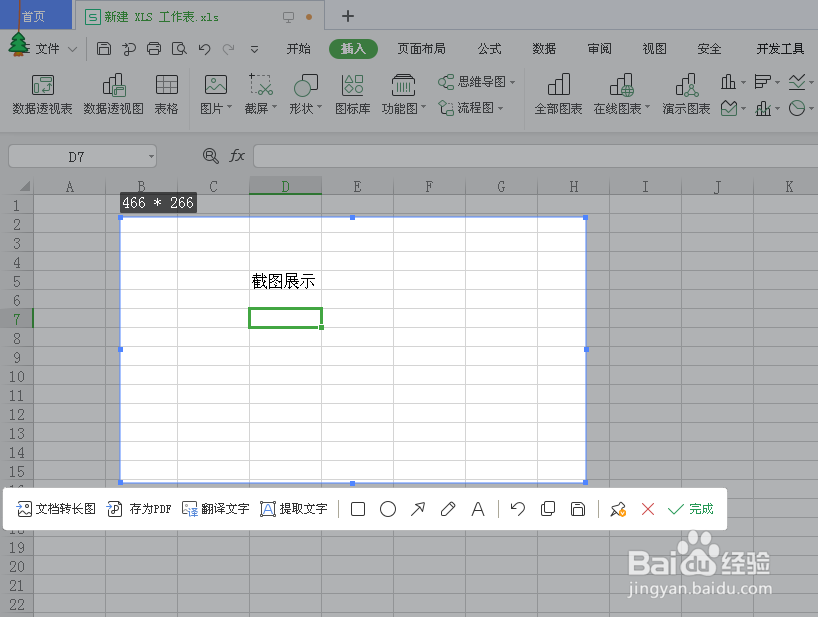Image resolution: width=818 pixels, height=617 pixels.
Task: Open the 开发工具 ribbon tab
Action: (779, 47)
